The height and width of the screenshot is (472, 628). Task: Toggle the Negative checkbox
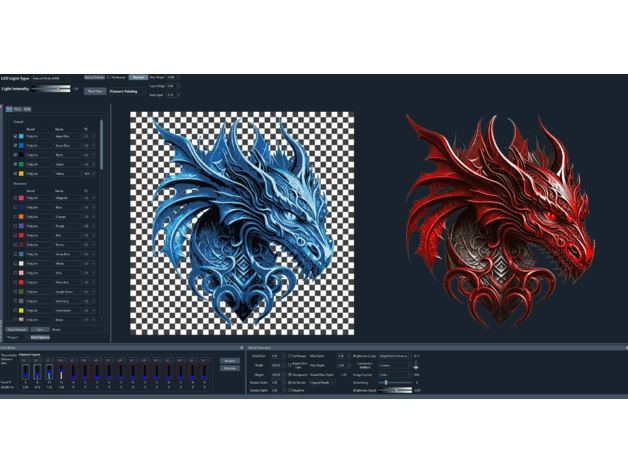[x=290, y=390]
